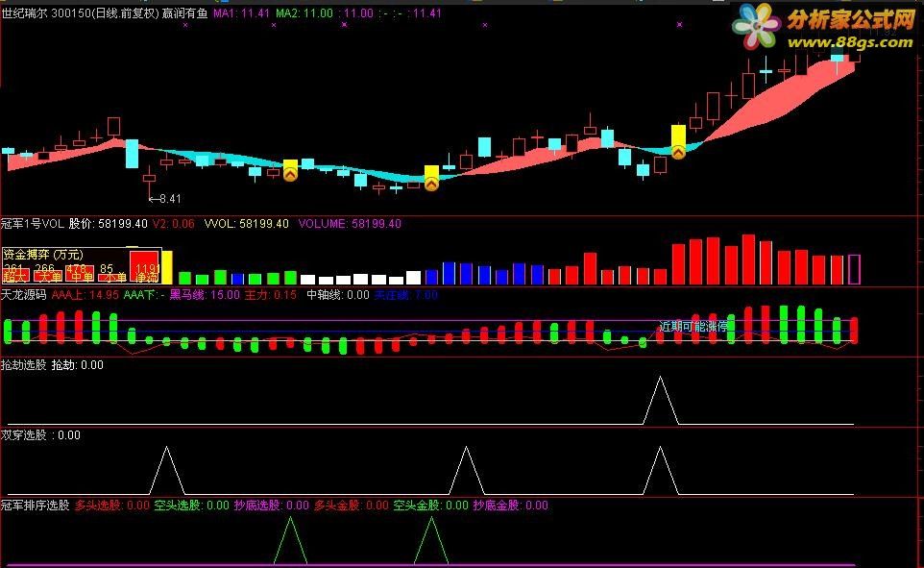Click the 多头金股: 0.00 readout
Image resolution: width=924 pixels, height=568 pixels.
coord(352,505)
